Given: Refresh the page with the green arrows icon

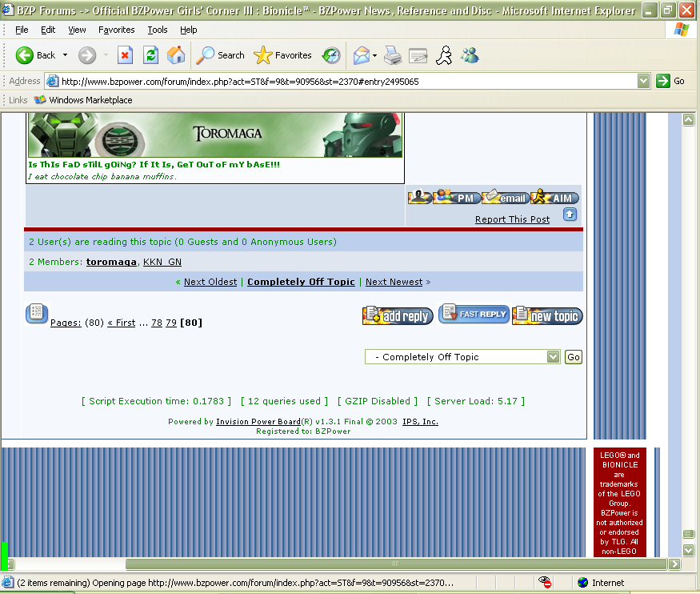Looking at the screenshot, I should (150, 55).
